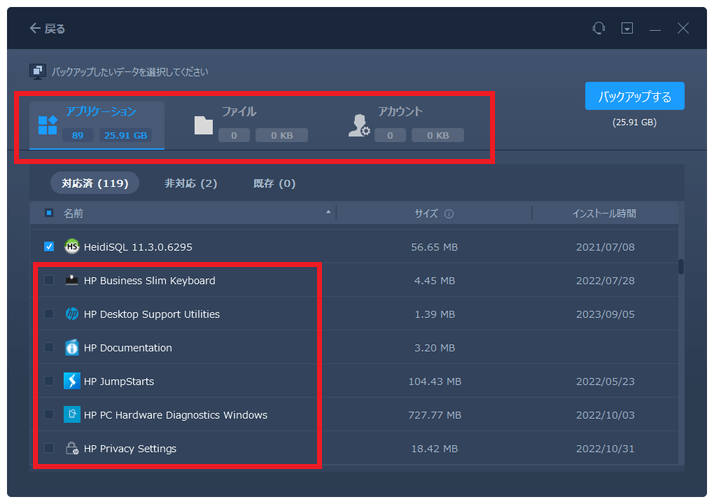Sort the list by インストール時間 column
Viewport: 714px width, 504px height.
[603, 214]
